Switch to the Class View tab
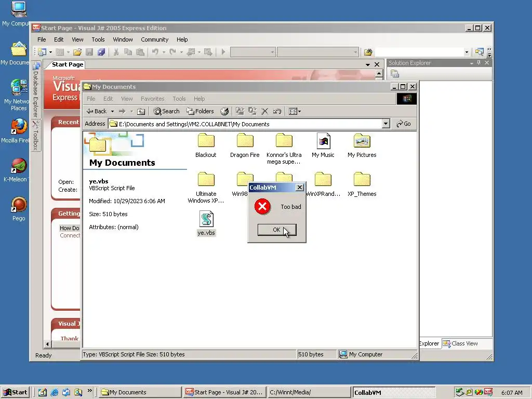Viewport: 532px width, 399px height. click(460, 343)
